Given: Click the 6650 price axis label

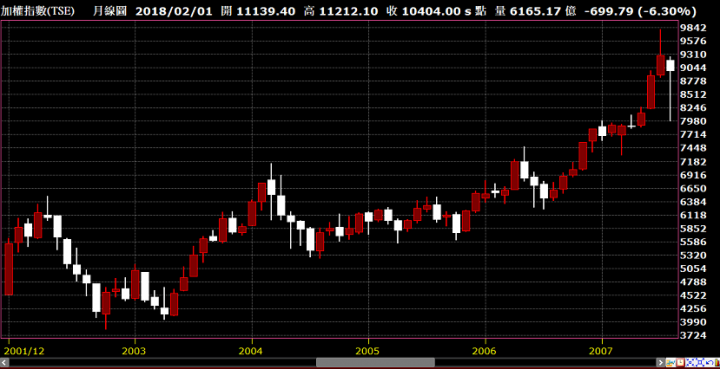Looking at the screenshot, I should (x=693, y=188).
